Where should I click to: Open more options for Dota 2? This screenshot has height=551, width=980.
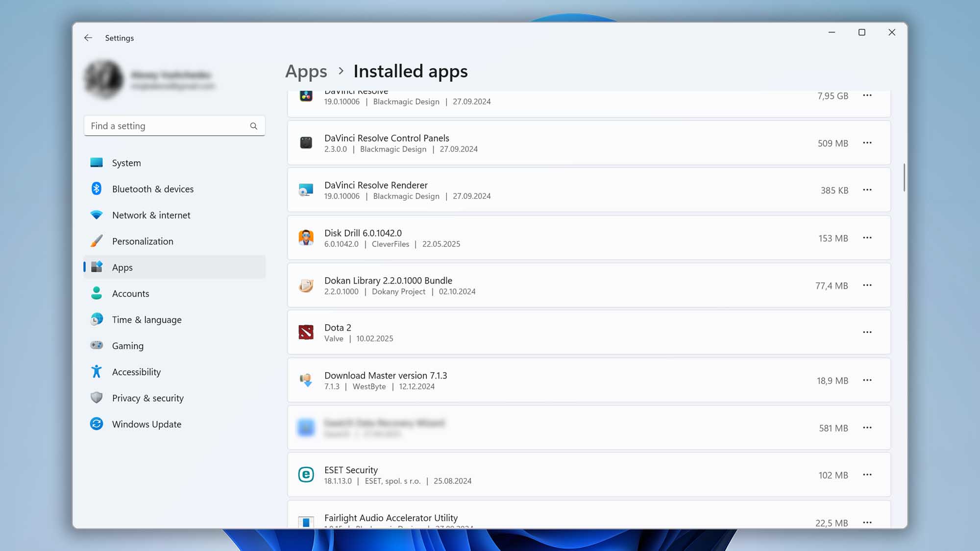(x=867, y=332)
